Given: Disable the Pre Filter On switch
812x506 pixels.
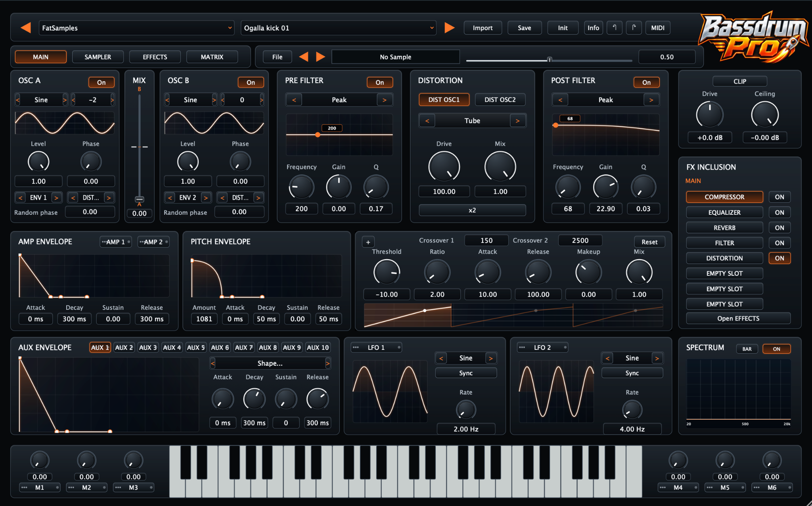Looking at the screenshot, I should point(380,82).
